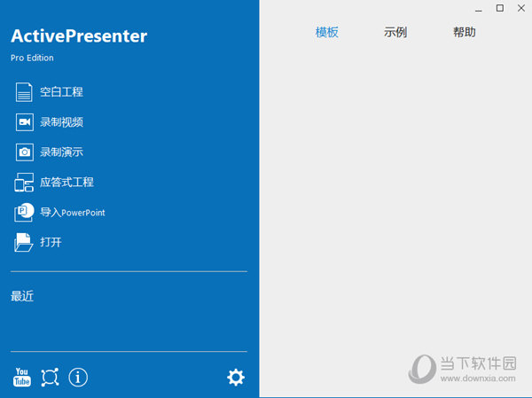Start a 空白工程 project
This screenshot has width=532, height=398.
(61, 92)
